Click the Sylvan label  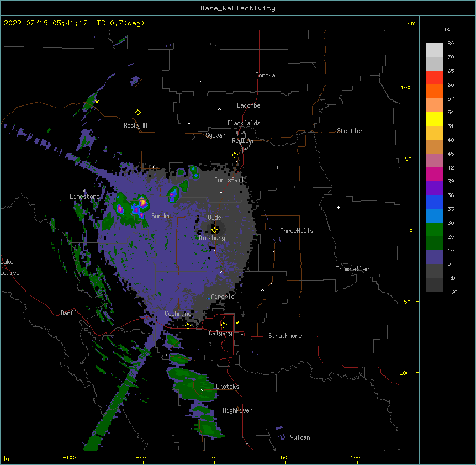pyautogui.click(x=215, y=135)
